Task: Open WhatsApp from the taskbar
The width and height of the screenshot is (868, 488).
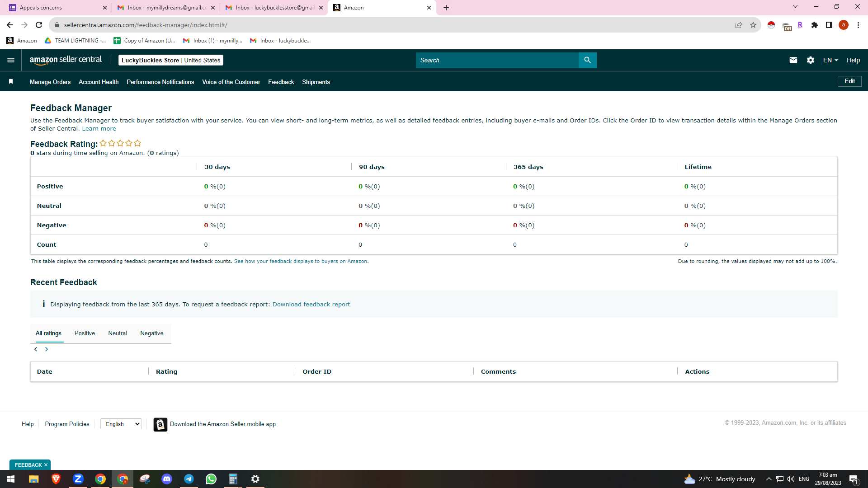Action: [211, 479]
